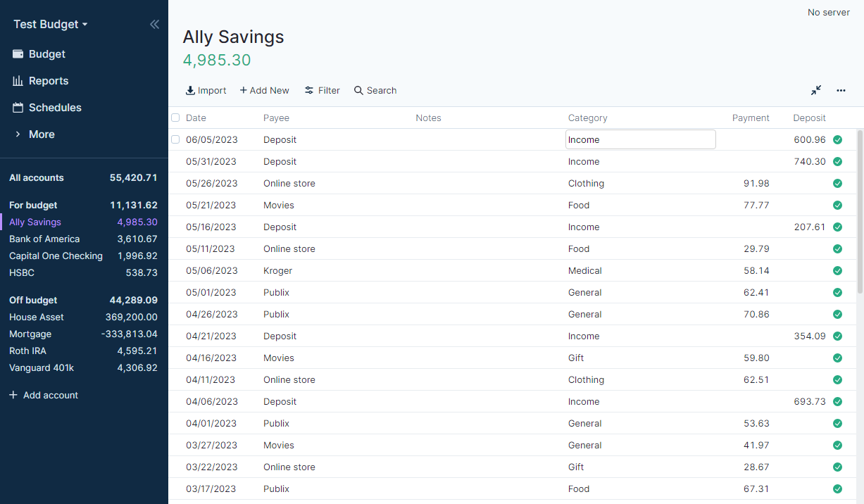Open the Test Budget dropdown
The width and height of the screenshot is (864, 504).
click(49, 24)
